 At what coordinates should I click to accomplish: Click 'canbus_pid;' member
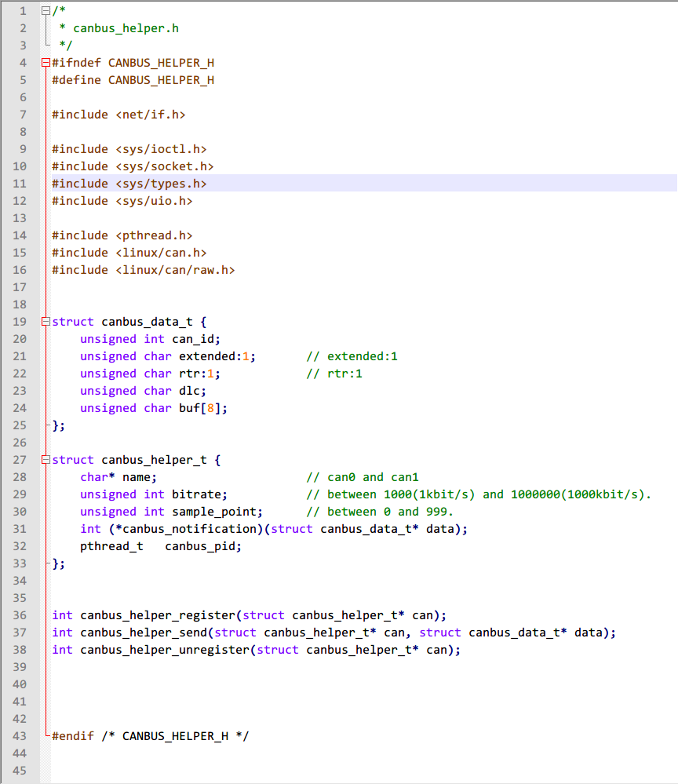[203, 546]
